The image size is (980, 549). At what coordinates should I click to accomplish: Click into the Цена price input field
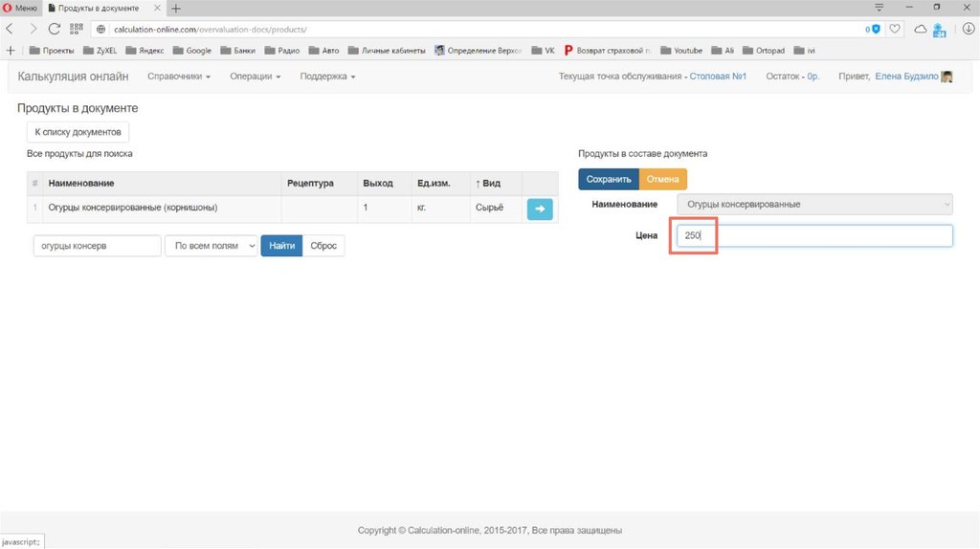(x=813, y=235)
